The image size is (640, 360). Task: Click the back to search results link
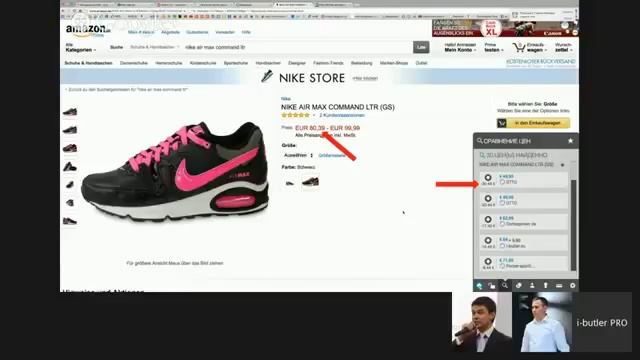(x=127, y=89)
